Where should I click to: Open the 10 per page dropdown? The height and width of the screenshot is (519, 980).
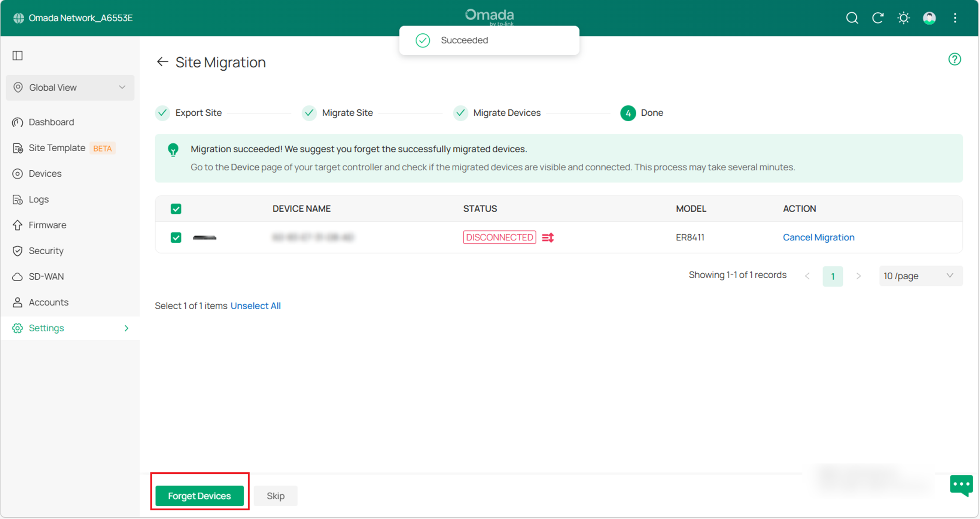click(x=920, y=276)
